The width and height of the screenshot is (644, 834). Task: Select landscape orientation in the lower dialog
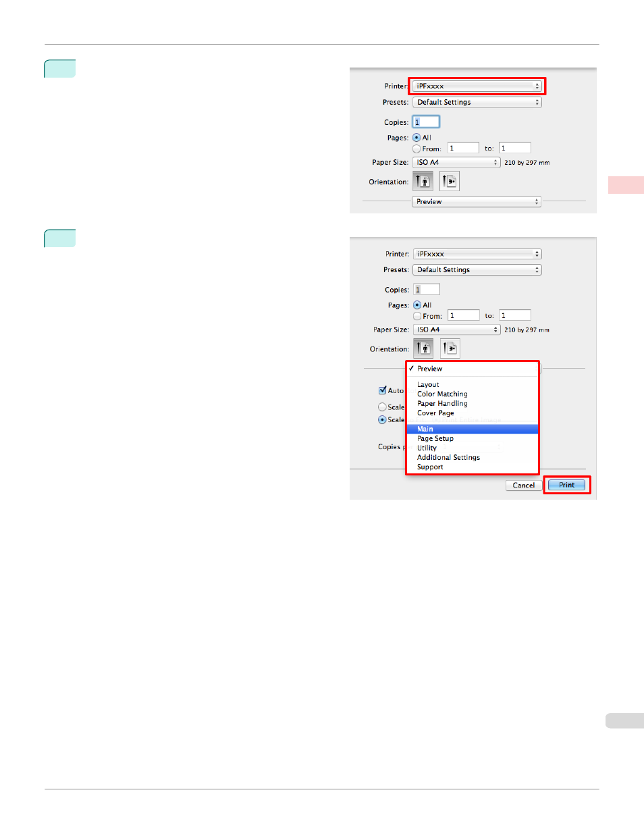tap(450, 348)
